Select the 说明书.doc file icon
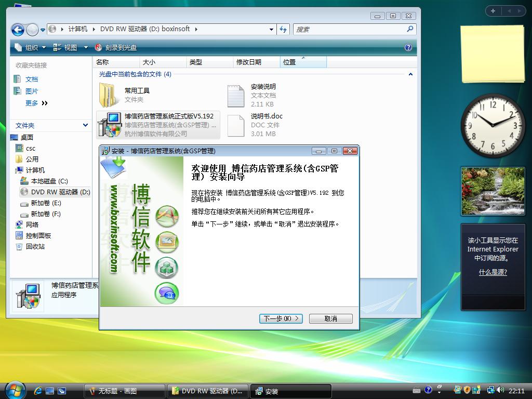Viewport: 532px width, 399px height. click(x=236, y=125)
